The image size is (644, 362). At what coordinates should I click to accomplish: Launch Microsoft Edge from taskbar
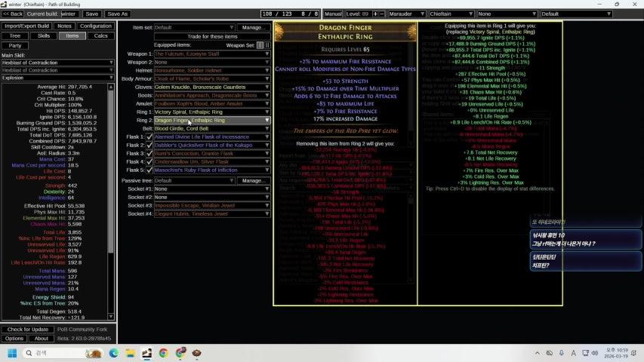coord(114,353)
